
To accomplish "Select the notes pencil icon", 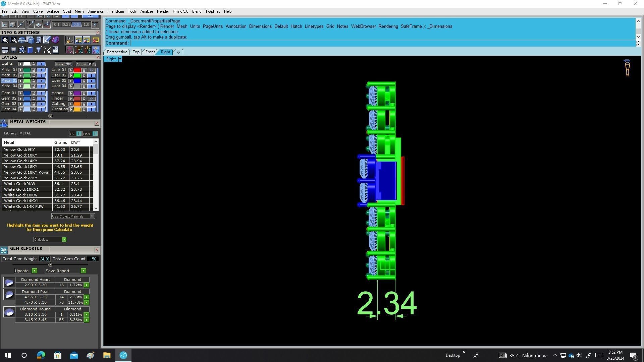I will tap(47, 40).
